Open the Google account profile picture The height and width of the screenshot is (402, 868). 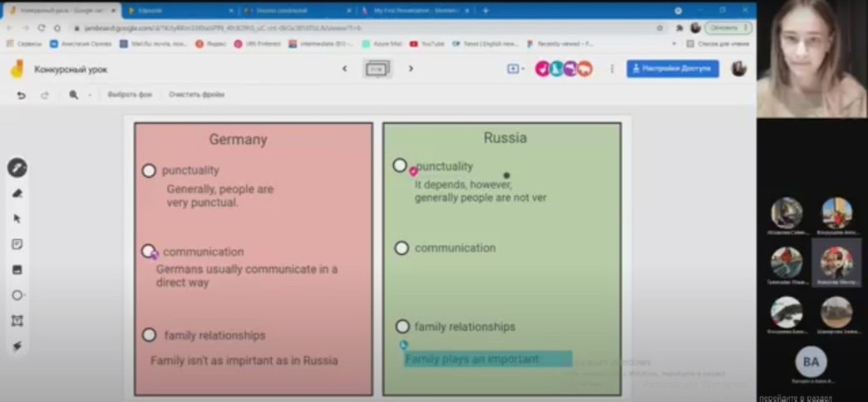tap(739, 69)
